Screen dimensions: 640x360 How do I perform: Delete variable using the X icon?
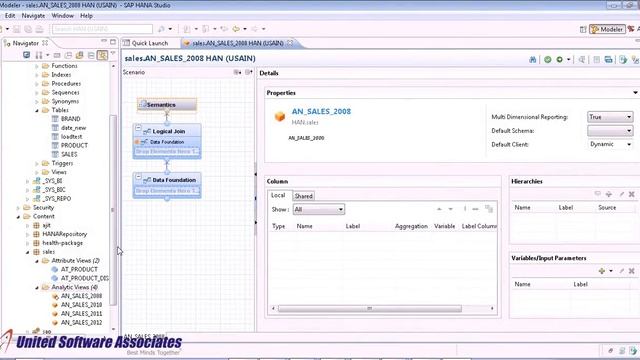(x=631, y=271)
